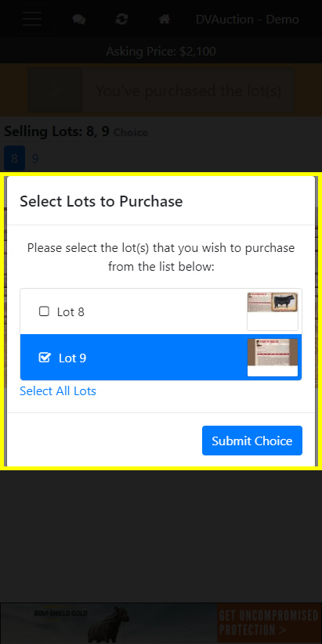
Task: Click the Lot 9 highlighted row
Action: (161, 358)
